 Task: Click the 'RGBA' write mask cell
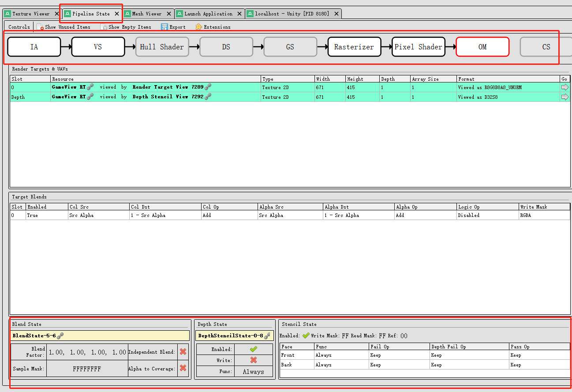[544, 215]
